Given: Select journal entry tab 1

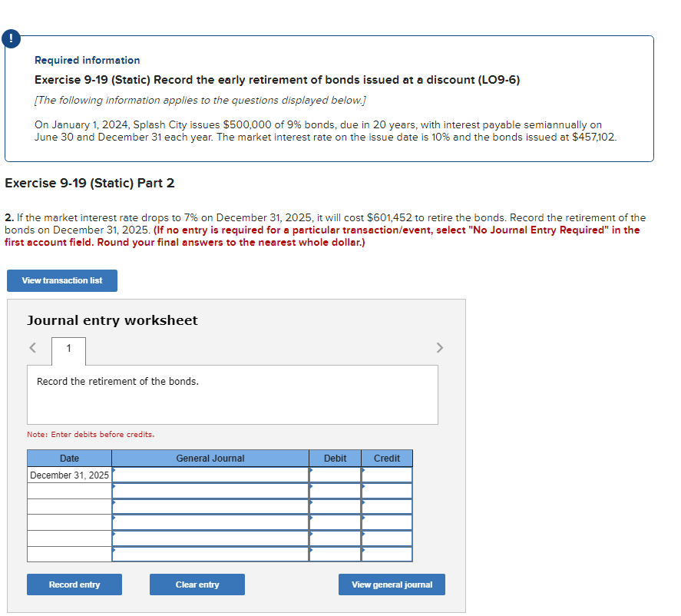Looking at the screenshot, I should click(68, 350).
